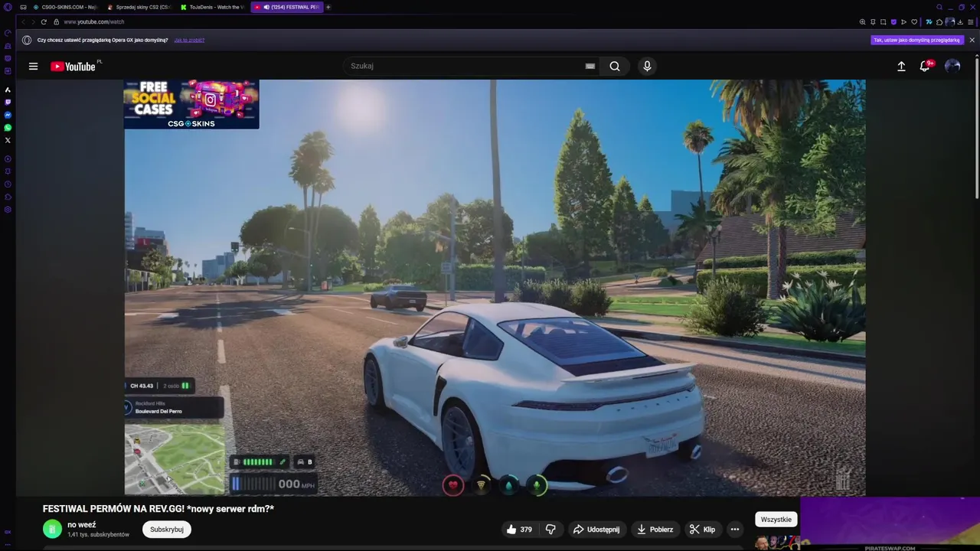Open the player triangle icon in the address bar
This screenshot has height=551, width=980.
[x=903, y=22]
